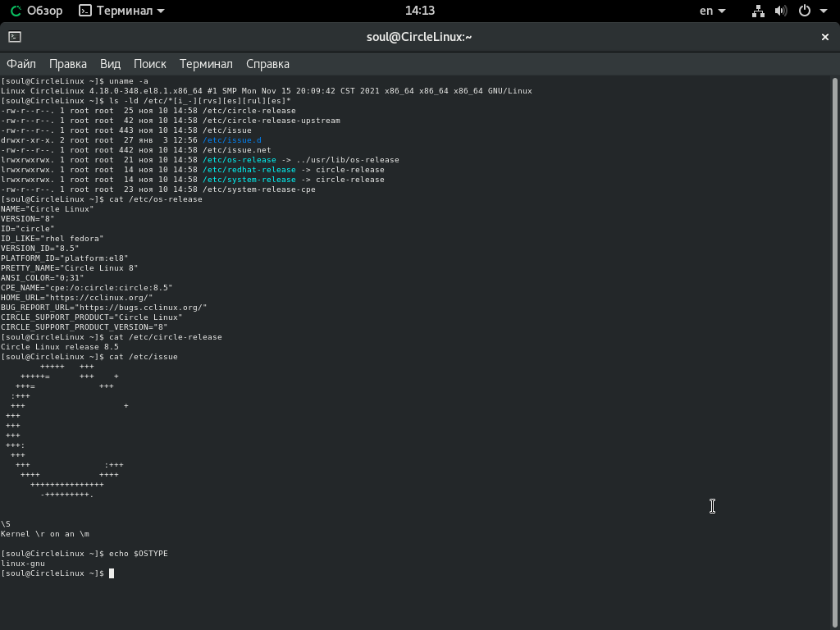The width and height of the screenshot is (840, 630).
Task: Click the /etc/issue.d directory name
Action: (x=232, y=140)
